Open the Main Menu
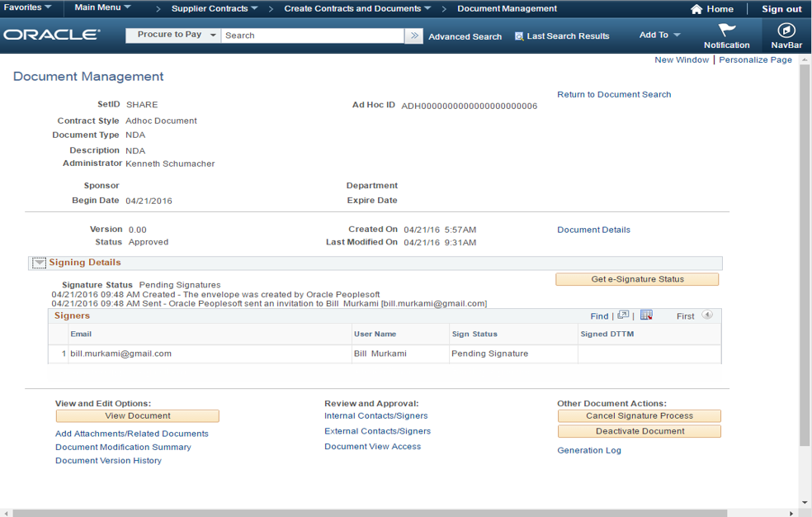Viewport: 812px width, 517px height. (102, 7)
